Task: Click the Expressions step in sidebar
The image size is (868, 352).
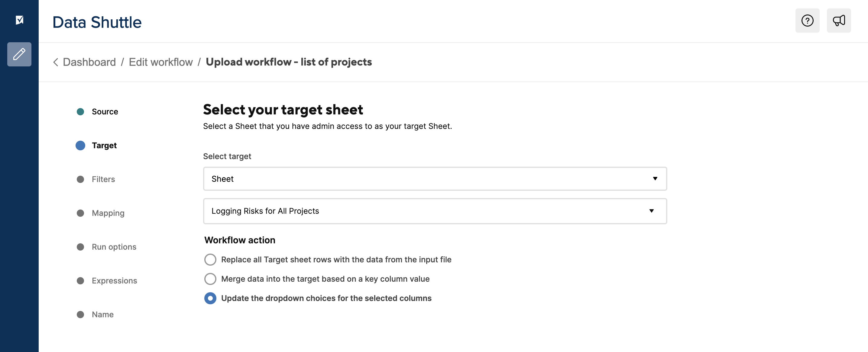Action: point(115,281)
